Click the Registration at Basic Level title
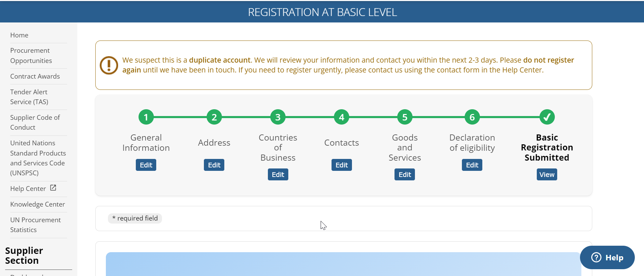Image resolution: width=644 pixels, height=276 pixels. click(322, 12)
